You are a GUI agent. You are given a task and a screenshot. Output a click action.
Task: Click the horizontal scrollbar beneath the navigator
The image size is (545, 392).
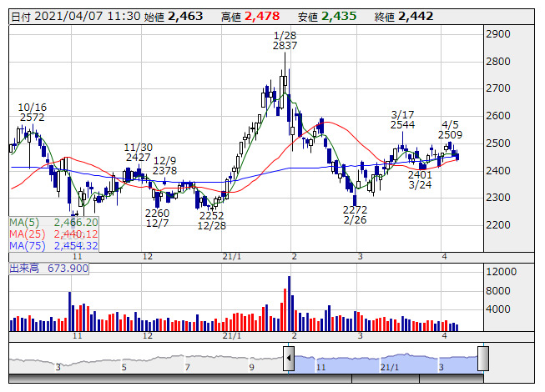tap(246, 379)
